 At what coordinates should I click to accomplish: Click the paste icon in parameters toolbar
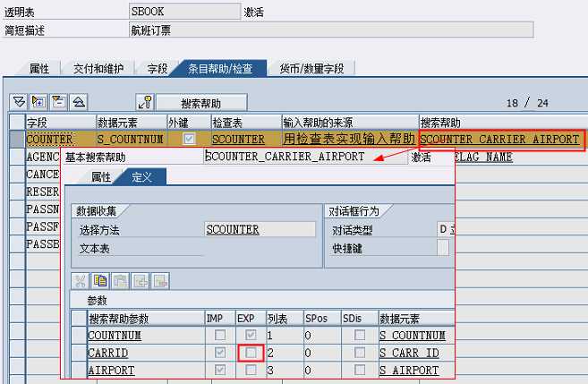click(x=120, y=281)
